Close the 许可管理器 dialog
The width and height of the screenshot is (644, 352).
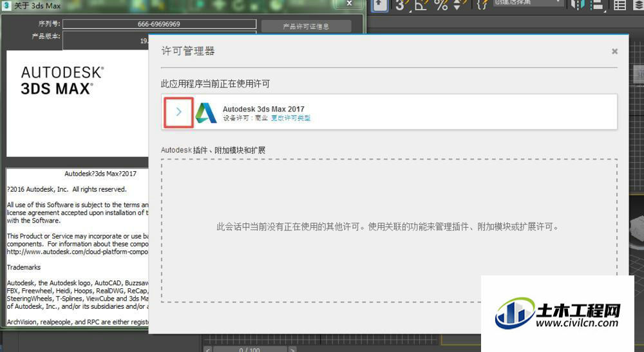pos(614,51)
